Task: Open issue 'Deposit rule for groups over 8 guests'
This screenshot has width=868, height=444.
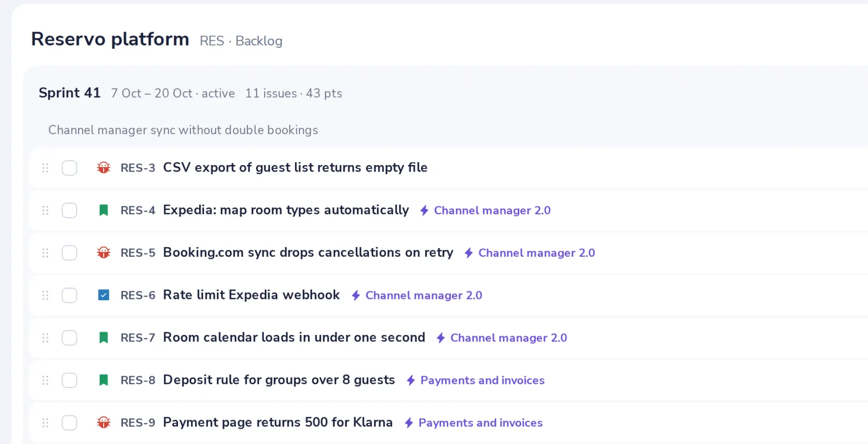Action: click(x=279, y=380)
